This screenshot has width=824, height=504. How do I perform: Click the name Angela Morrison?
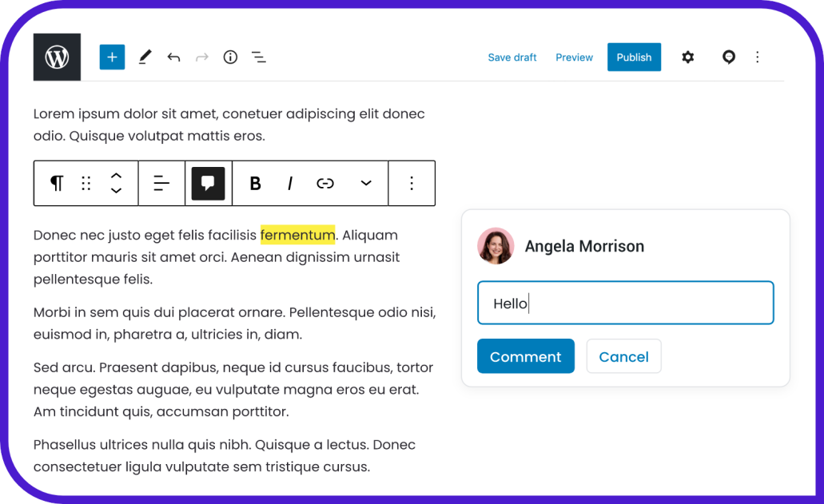584,246
